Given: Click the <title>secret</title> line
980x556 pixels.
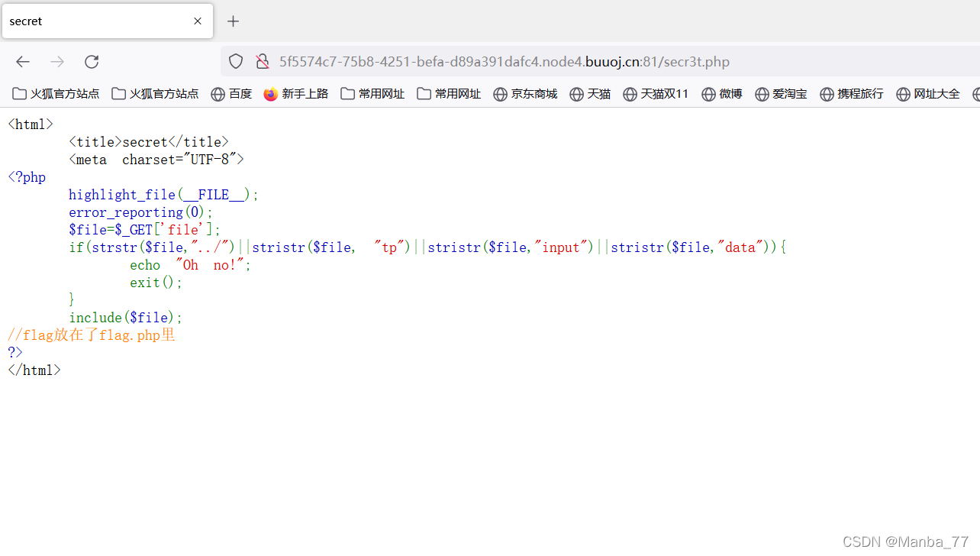Looking at the screenshot, I should [x=149, y=142].
